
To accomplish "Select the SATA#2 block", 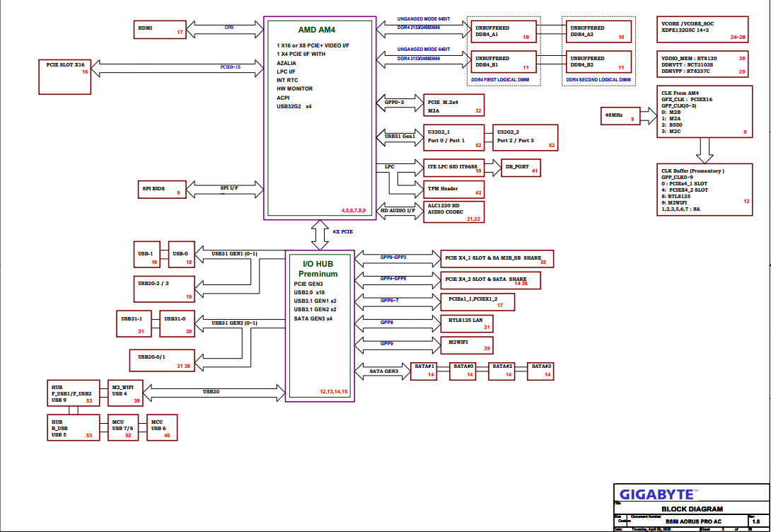I will (x=502, y=371).
